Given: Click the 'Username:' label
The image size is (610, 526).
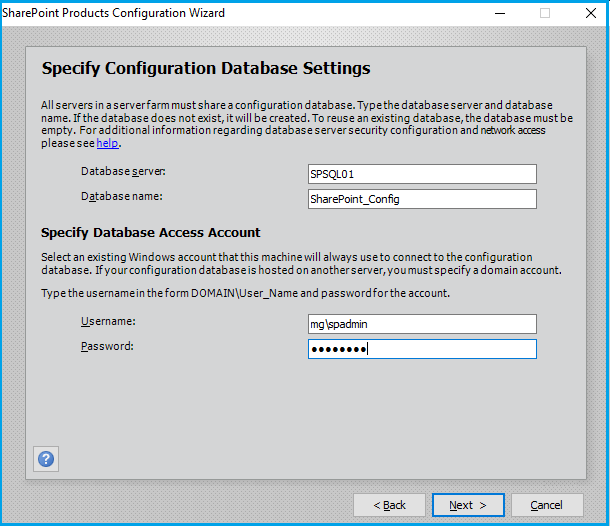Looking at the screenshot, I should [108, 321].
